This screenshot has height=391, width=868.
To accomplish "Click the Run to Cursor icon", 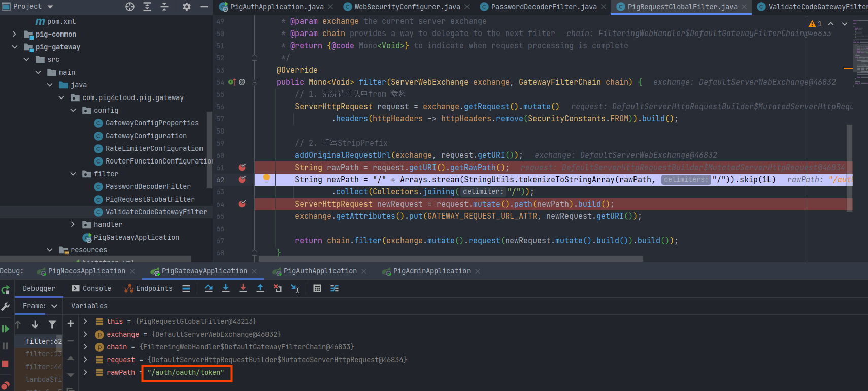I will 295,288.
